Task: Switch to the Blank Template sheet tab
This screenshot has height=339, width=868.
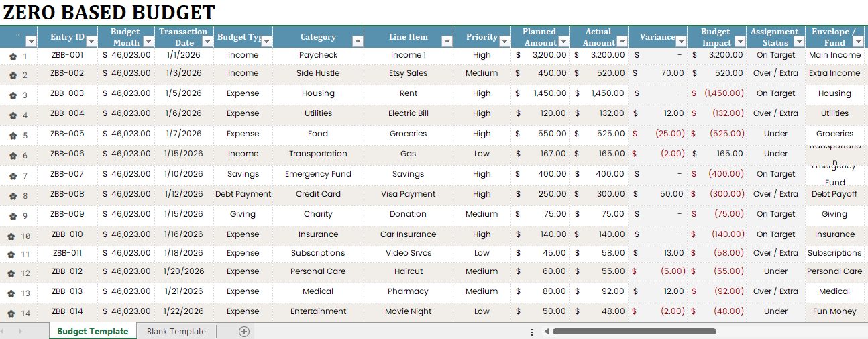Action: [176, 331]
